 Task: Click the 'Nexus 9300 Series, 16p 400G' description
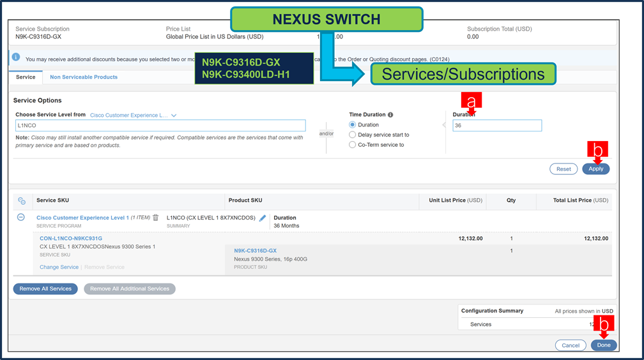tap(271, 259)
